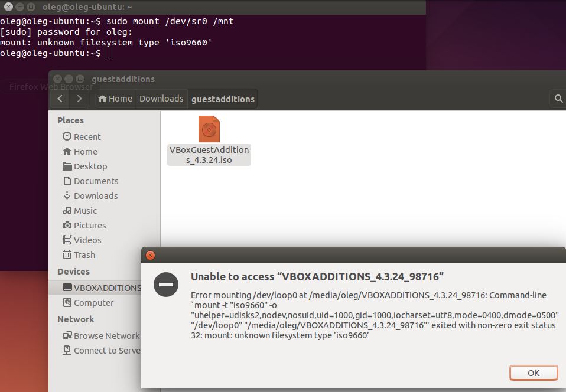Screen dimensions: 566x392
Task: Select the VBoxGuestAdditions_4.3.24.iso file name label
Action: coord(209,155)
